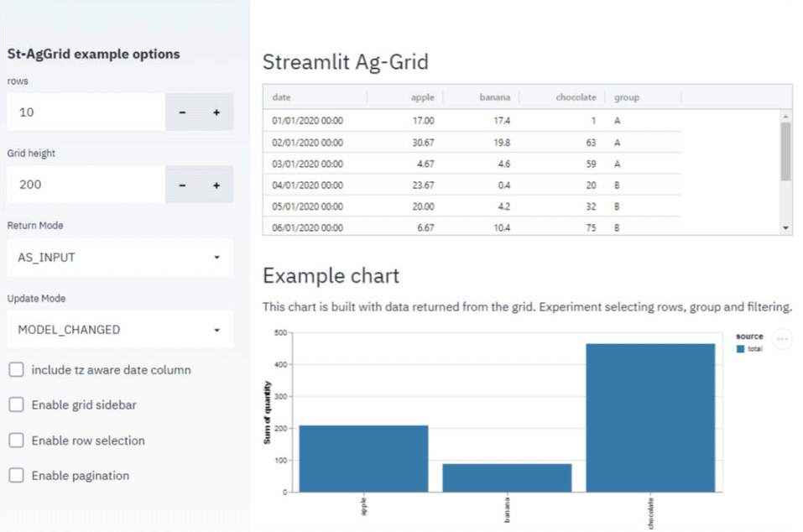Click the grid scrollbar up arrow
The height and width of the screenshot is (532, 803).
point(785,117)
